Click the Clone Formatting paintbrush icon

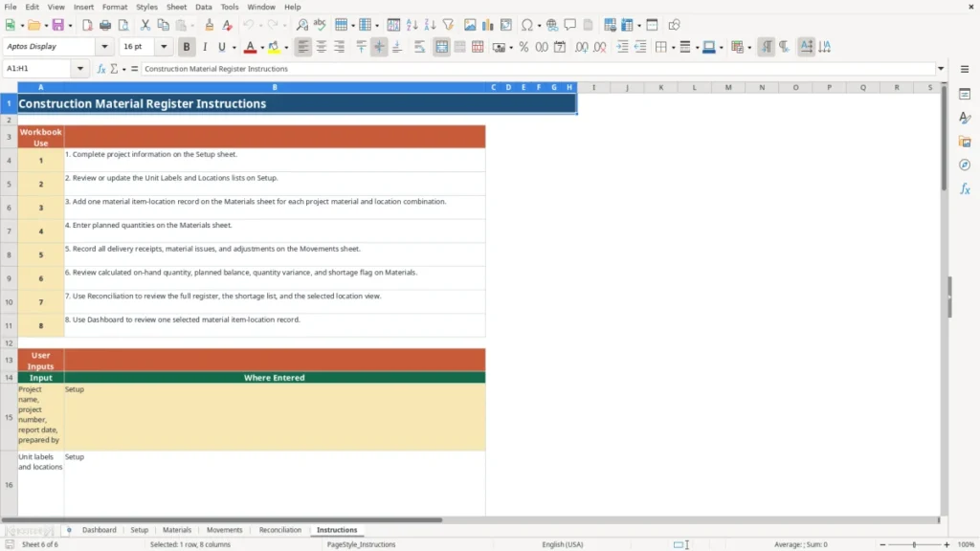pos(210,25)
